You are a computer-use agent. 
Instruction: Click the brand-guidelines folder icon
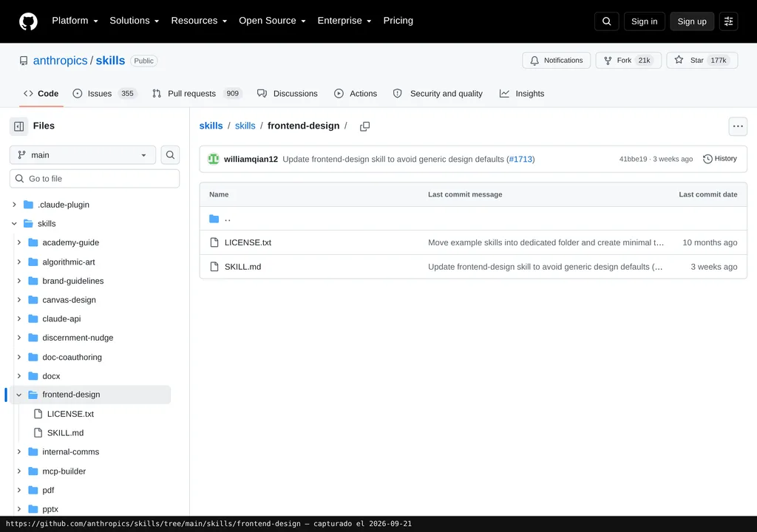point(33,281)
